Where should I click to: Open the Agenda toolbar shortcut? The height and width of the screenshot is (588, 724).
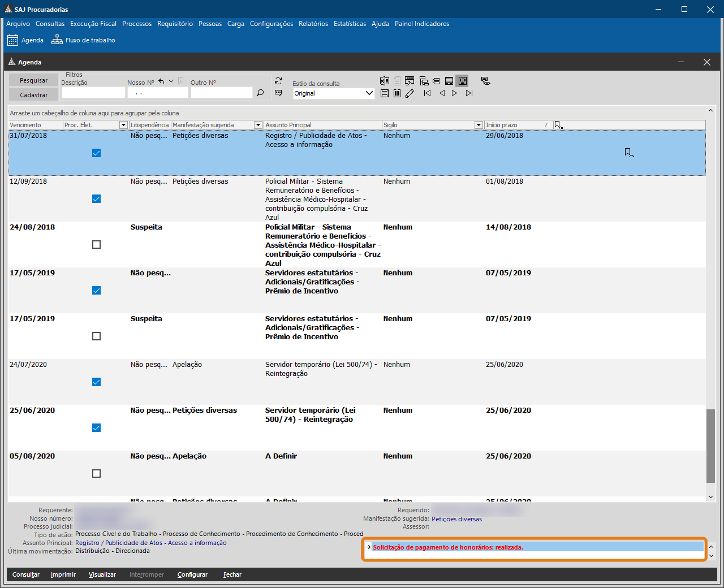pyautogui.click(x=25, y=40)
